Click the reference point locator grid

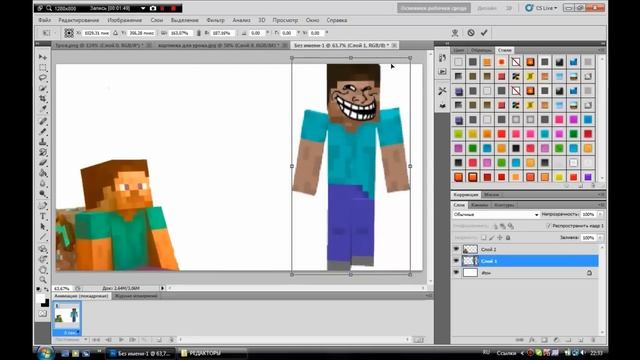click(69, 33)
